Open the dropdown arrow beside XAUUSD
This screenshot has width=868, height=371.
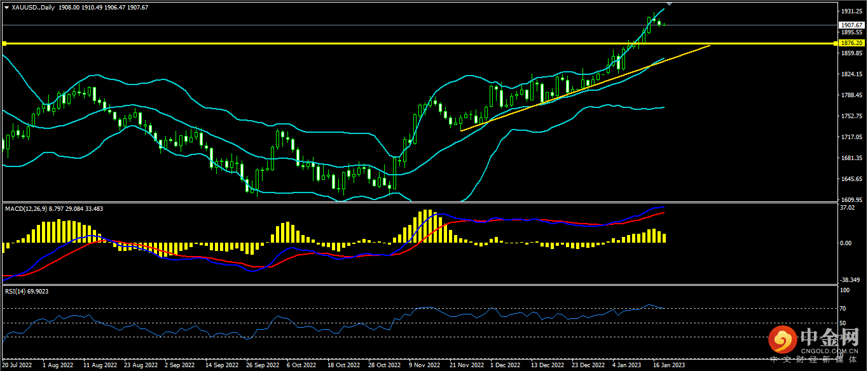tap(6, 7)
